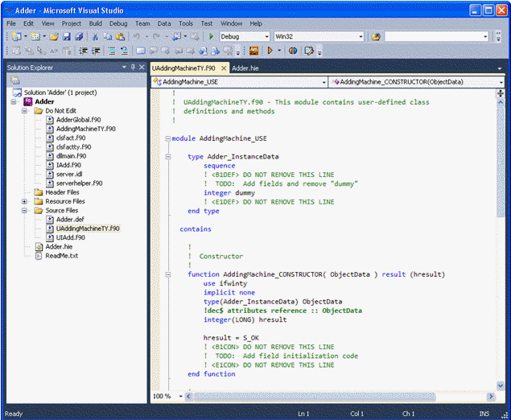The height and width of the screenshot is (420, 511).
Task: Click the editor split handle above scrollbar
Action: (x=501, y=94)
